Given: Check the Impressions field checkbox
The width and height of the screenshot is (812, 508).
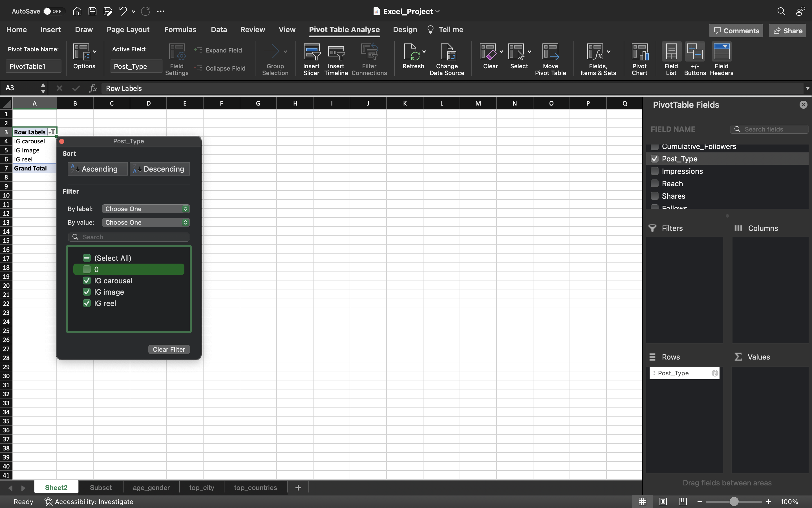Looking at the screenshot, I should [x=654, y=171].
